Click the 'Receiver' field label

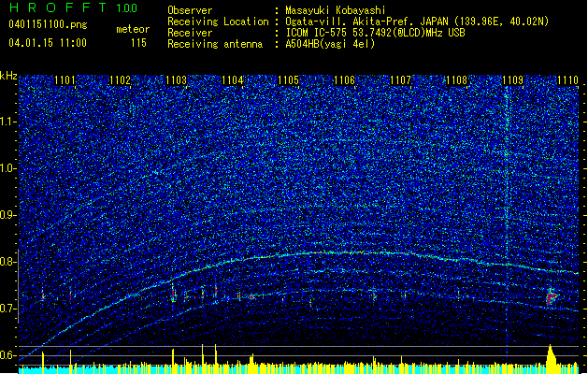(x=190, y=33)
